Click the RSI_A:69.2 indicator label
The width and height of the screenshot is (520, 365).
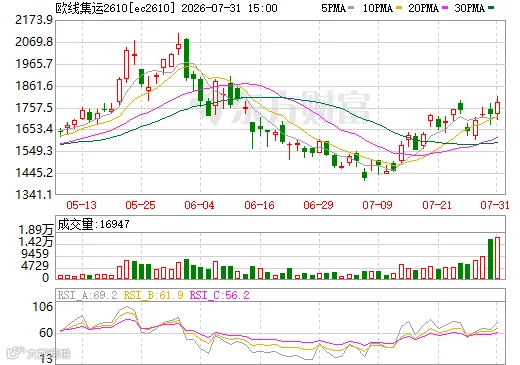click(x=87, y=295)
